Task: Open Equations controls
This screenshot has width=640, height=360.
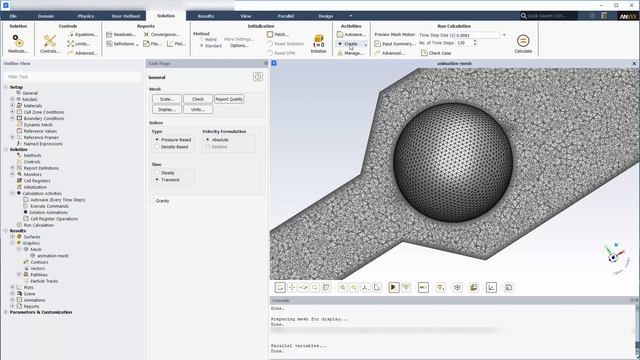Action: [x=83, y=35]
